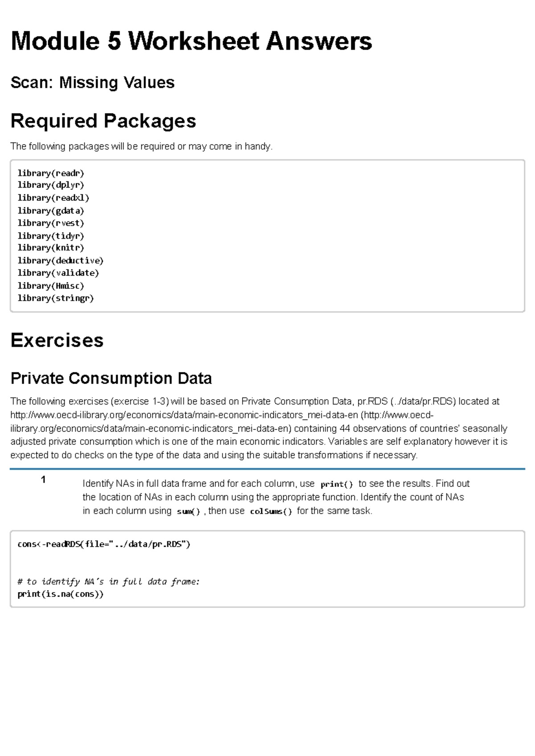Place cursor on library(stringr) line

tap(56, 298)
